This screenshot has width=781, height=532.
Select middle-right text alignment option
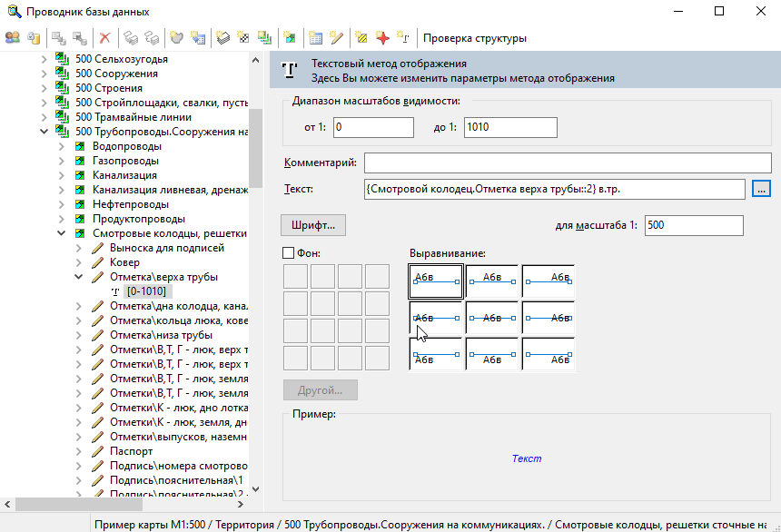click(x=549, y=318)
